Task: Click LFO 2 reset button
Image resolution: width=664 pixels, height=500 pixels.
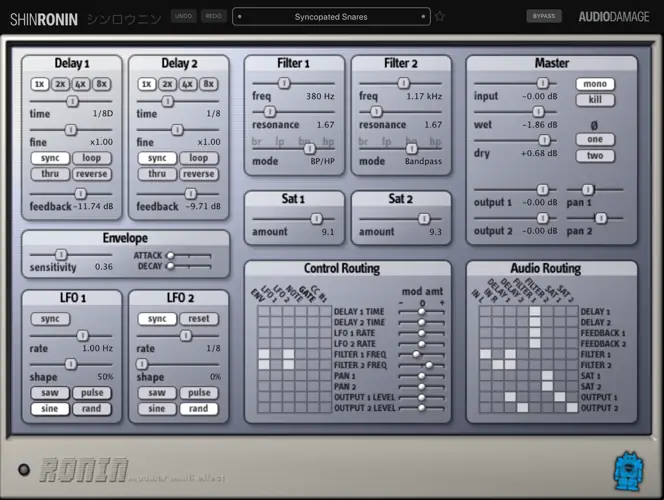Action: click(199, 319)
